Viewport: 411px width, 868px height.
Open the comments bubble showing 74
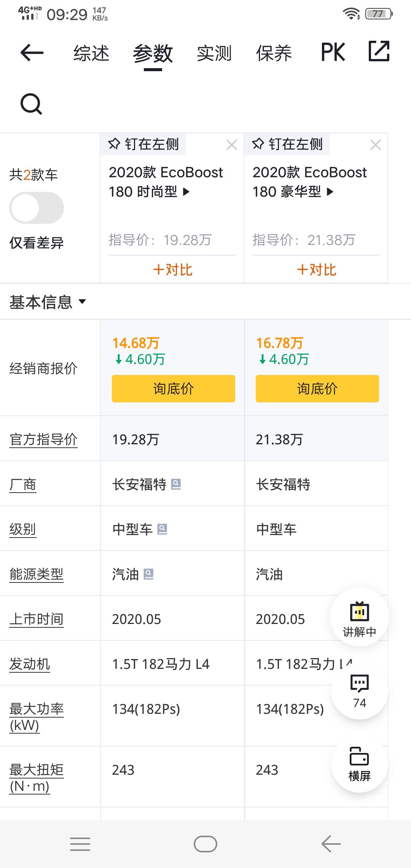359,691
